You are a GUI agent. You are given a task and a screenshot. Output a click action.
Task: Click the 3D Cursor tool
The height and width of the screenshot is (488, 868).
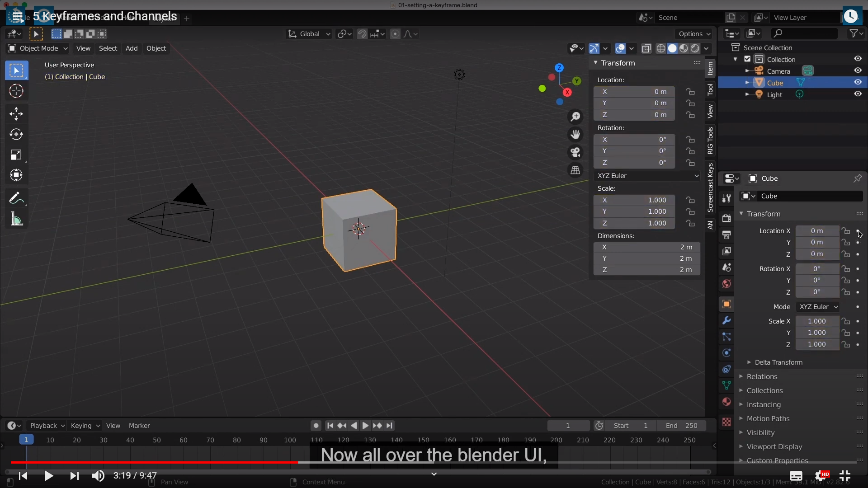point(16,91)
